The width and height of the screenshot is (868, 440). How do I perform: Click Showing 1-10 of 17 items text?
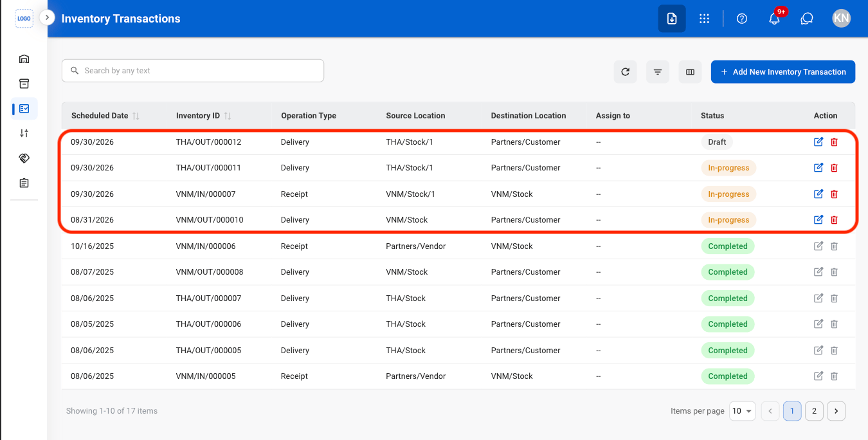tap(112, 410)
